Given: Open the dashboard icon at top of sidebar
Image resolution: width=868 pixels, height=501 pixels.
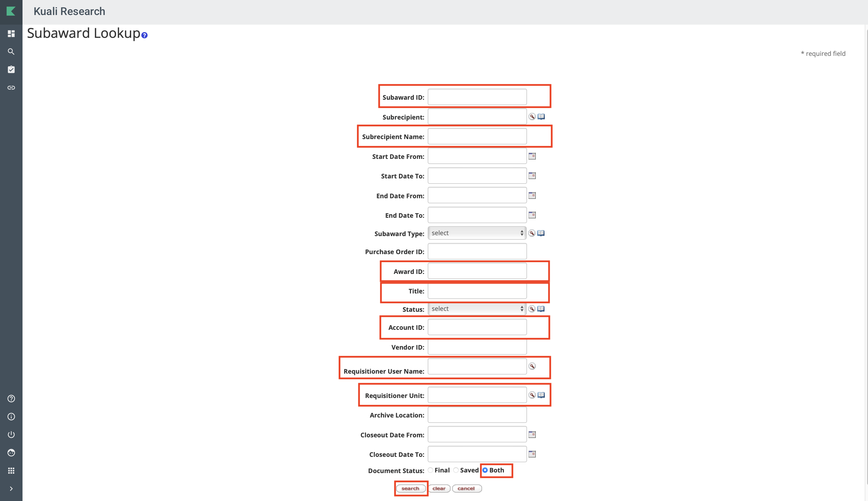Looking at the screenshot, I should click(11, 33).
